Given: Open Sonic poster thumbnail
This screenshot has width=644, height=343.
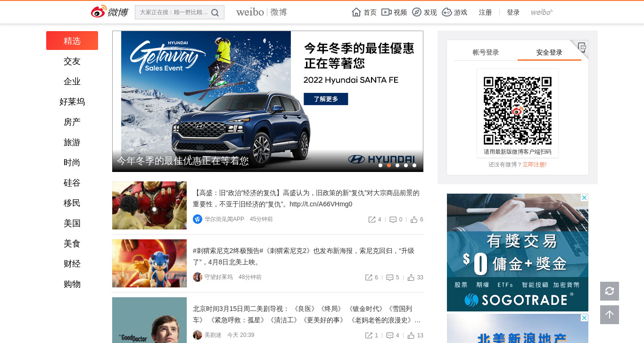Looking at the screenshot, I should (x=149, y=263).
